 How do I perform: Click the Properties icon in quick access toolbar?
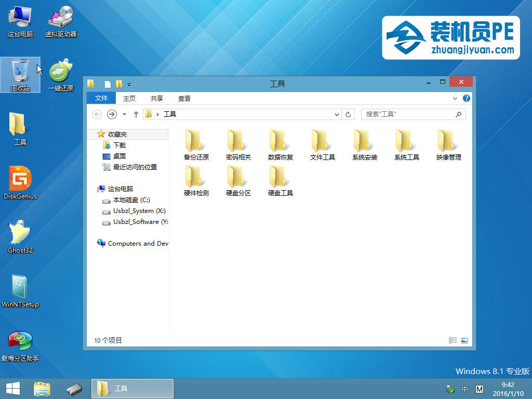click(108, 84)
